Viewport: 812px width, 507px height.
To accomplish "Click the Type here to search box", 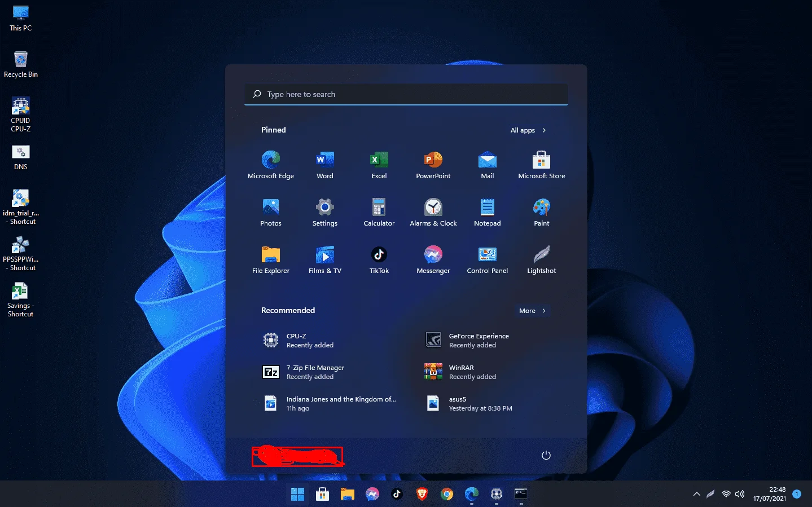I will (406, 94).
